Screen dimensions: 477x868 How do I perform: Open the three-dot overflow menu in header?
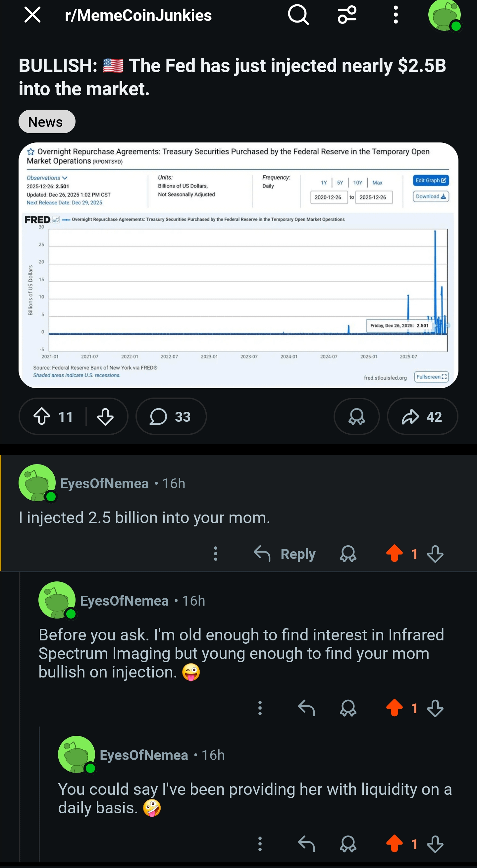click(396, 15)
